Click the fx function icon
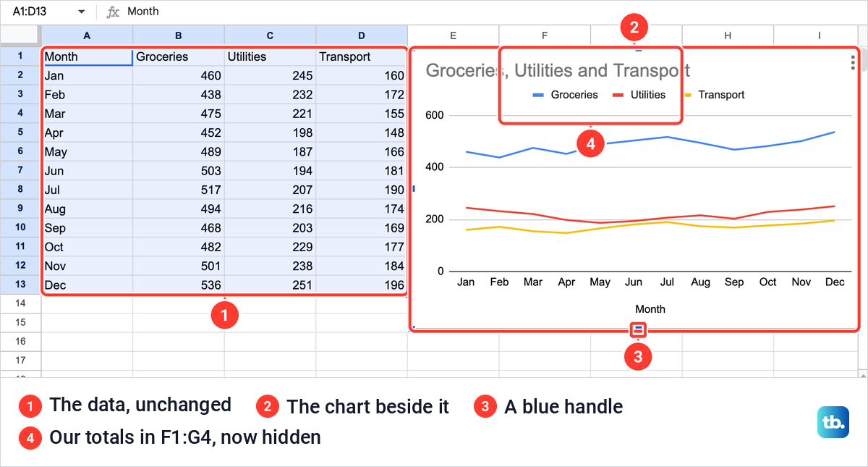868x467 pixels. (113, 12)
